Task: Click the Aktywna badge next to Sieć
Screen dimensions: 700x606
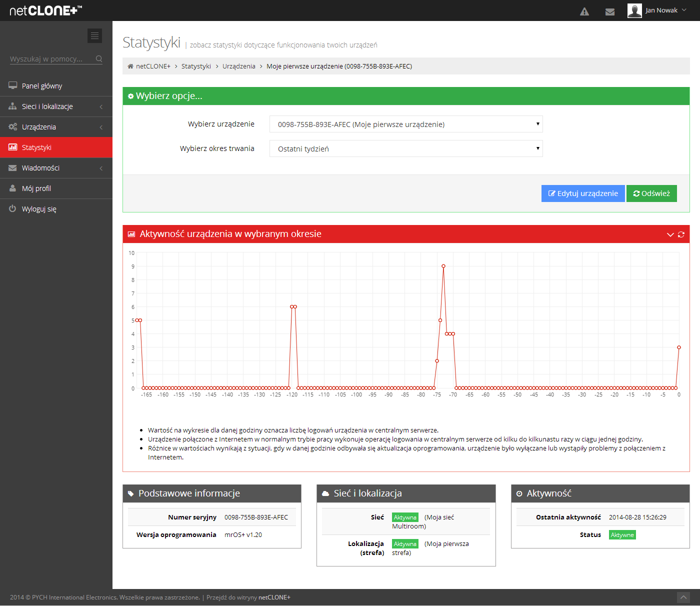Action: tap(405, 517)
